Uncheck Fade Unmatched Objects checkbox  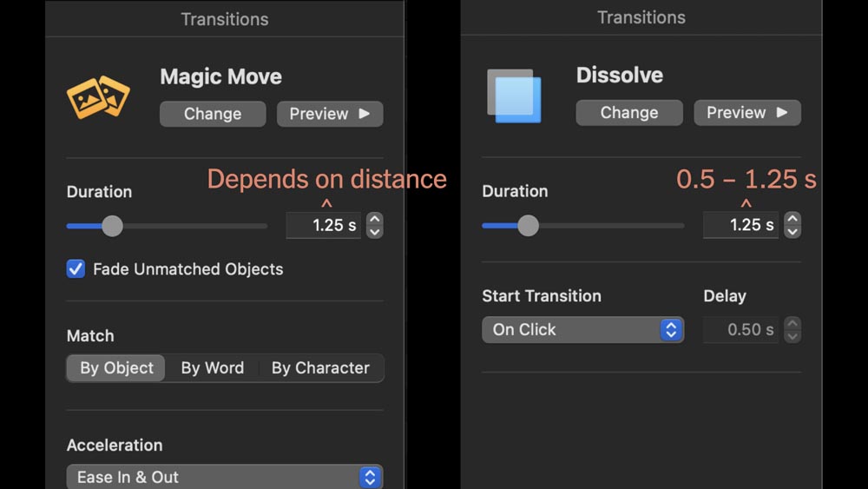76,269
